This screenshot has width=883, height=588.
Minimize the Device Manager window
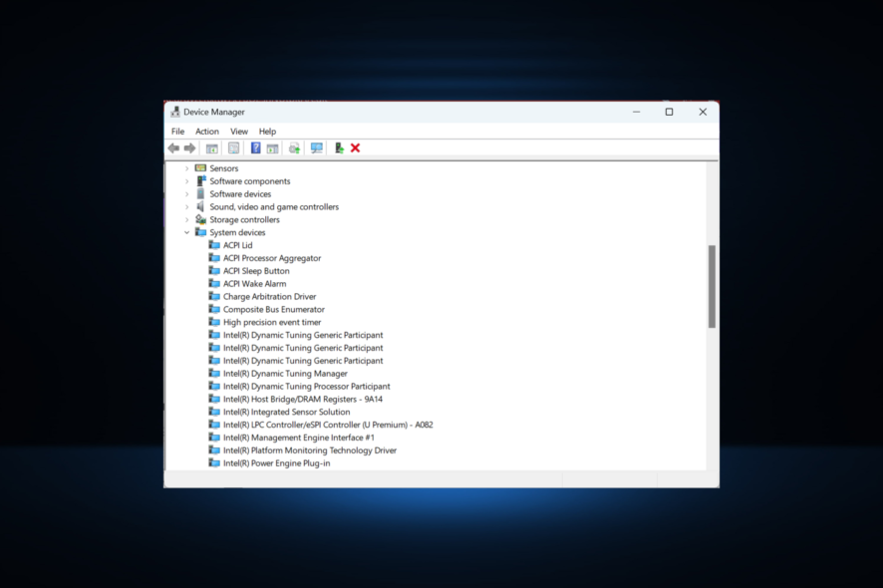637,112
